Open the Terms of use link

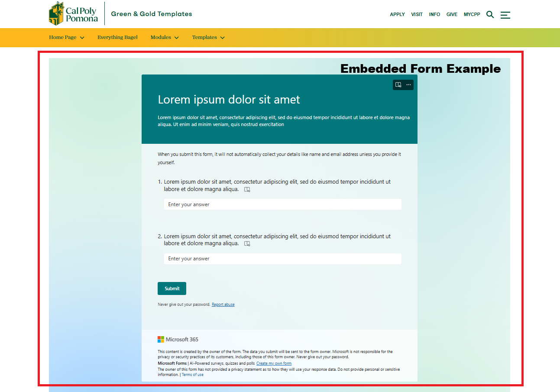193,375
